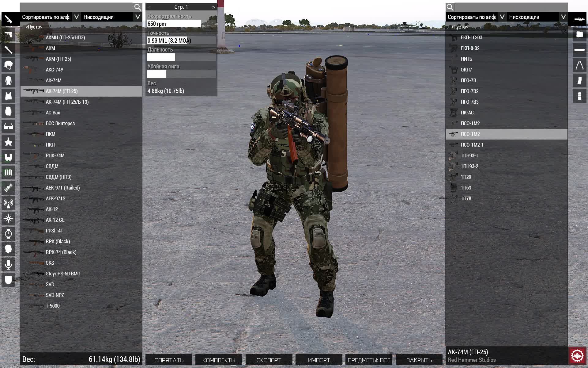
Task: Select the handgun category icon
Action: tap(8, 34)
